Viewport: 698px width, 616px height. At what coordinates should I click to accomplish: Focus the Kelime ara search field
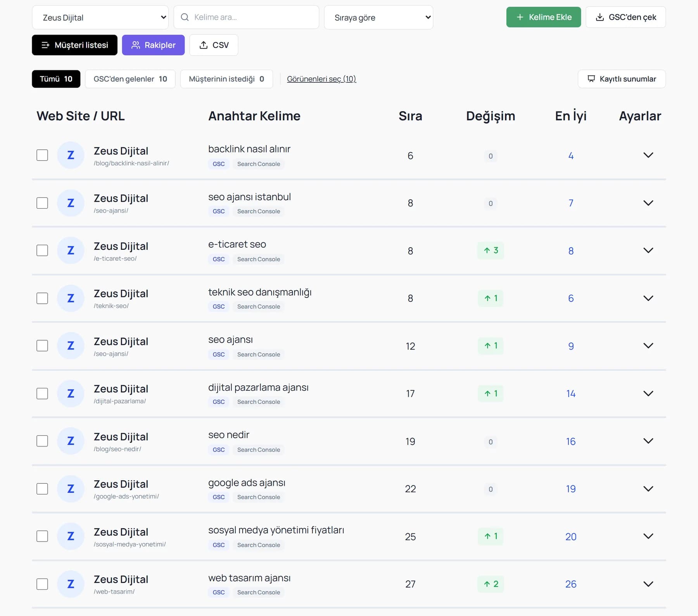tap(246, 17)
